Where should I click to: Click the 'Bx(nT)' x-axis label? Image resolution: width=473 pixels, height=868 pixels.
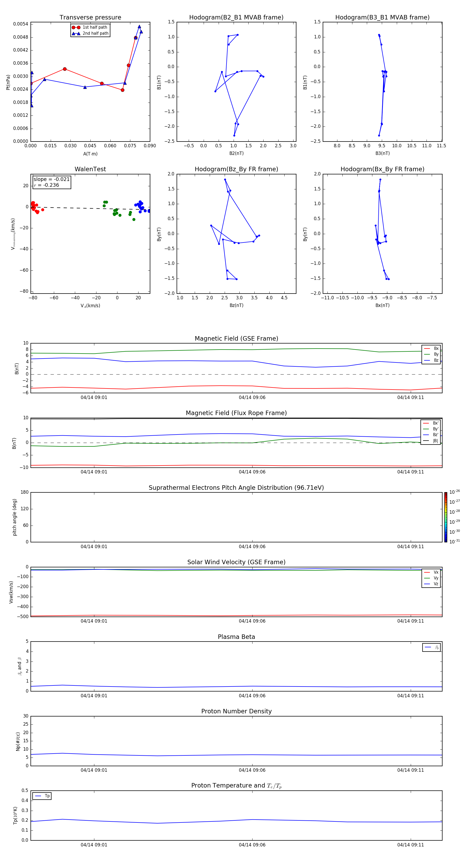click(x=382, y=305)
